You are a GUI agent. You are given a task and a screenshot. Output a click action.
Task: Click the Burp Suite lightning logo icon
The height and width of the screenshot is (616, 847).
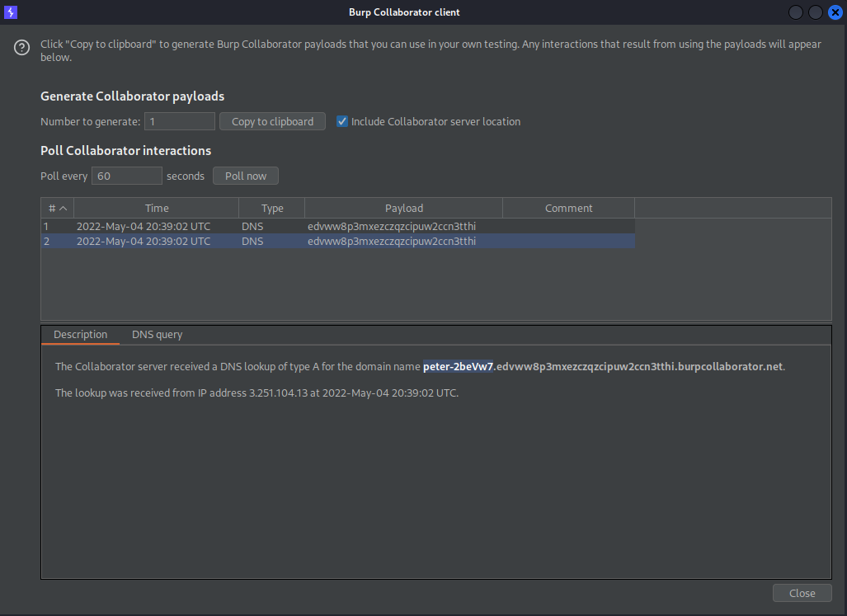[11, 12]
